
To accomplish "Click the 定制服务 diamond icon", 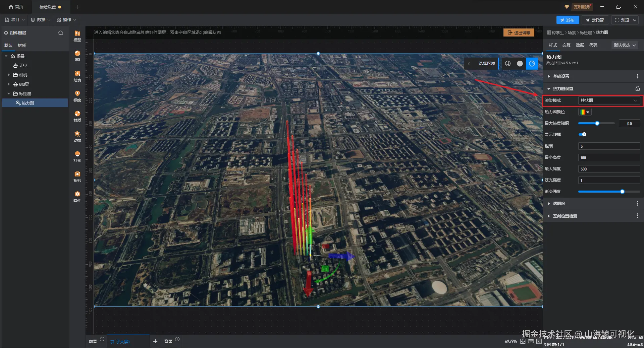I will [x=567, y=7].
